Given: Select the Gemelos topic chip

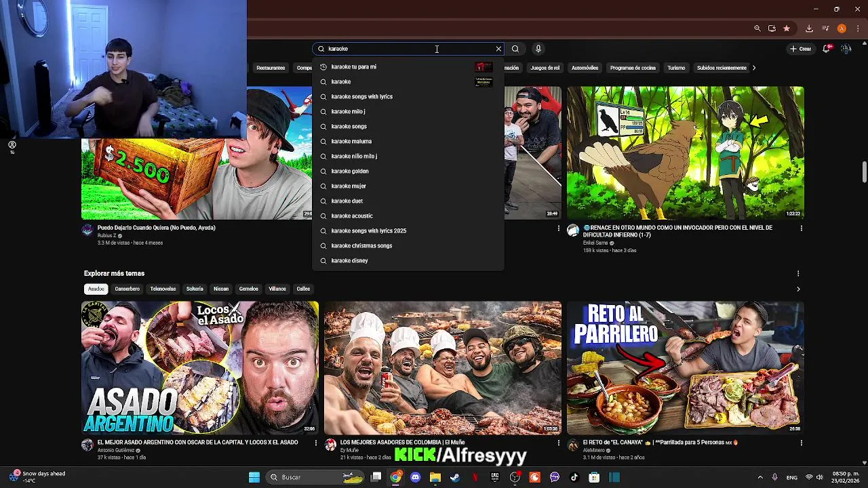Looking at the screenshot, I should click(248, 289).
